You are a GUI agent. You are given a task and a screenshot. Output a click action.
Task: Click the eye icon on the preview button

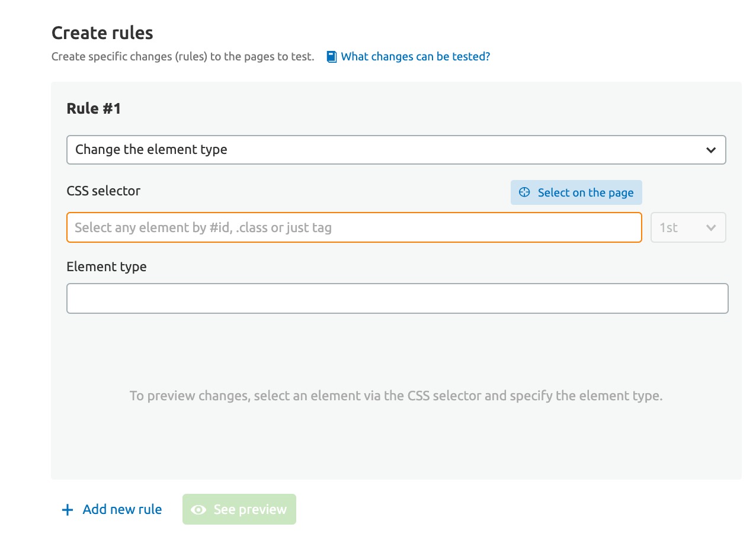(x=199, y=510)
